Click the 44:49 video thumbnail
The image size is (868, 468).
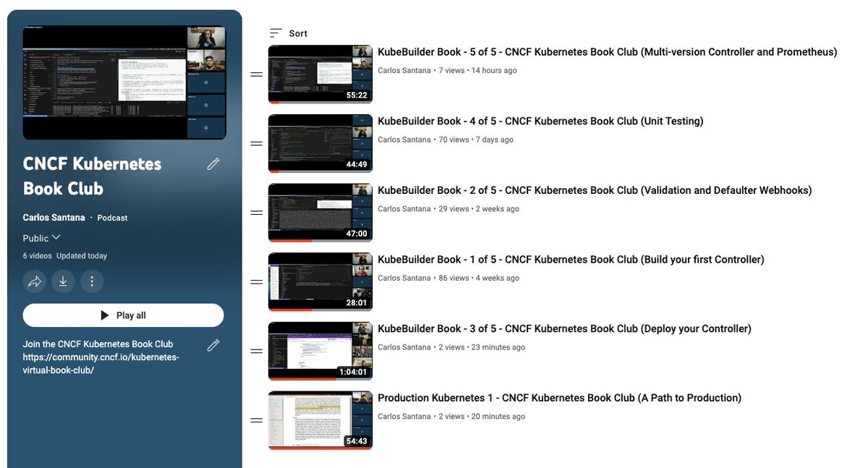coord(320,143)
